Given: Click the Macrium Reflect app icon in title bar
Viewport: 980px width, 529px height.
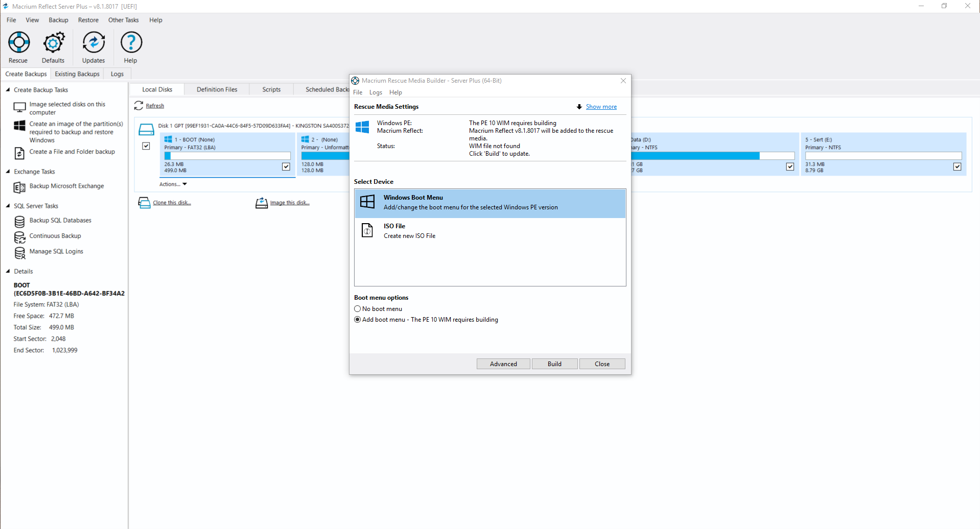Looking at the screenshot, I should [6, 6].
